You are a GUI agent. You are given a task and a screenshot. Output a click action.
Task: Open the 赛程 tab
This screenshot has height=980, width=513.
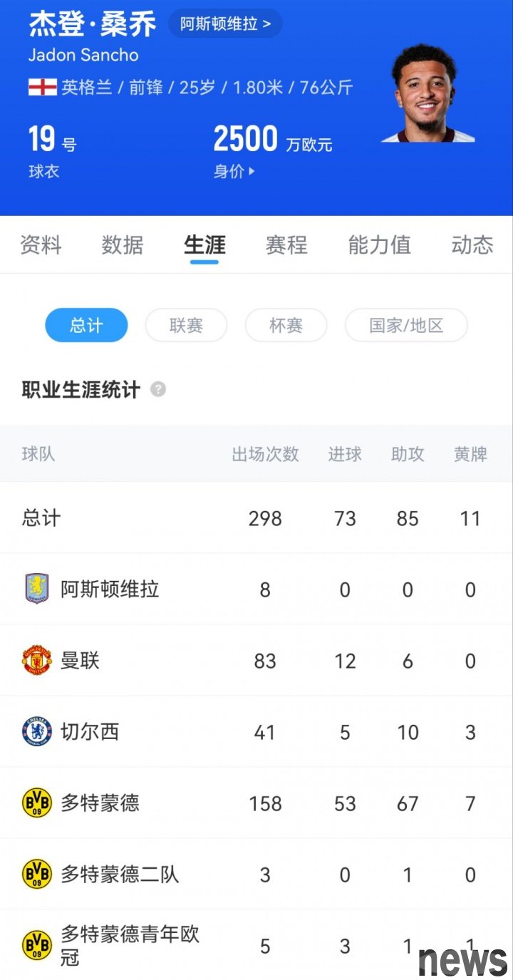[286, 245]
